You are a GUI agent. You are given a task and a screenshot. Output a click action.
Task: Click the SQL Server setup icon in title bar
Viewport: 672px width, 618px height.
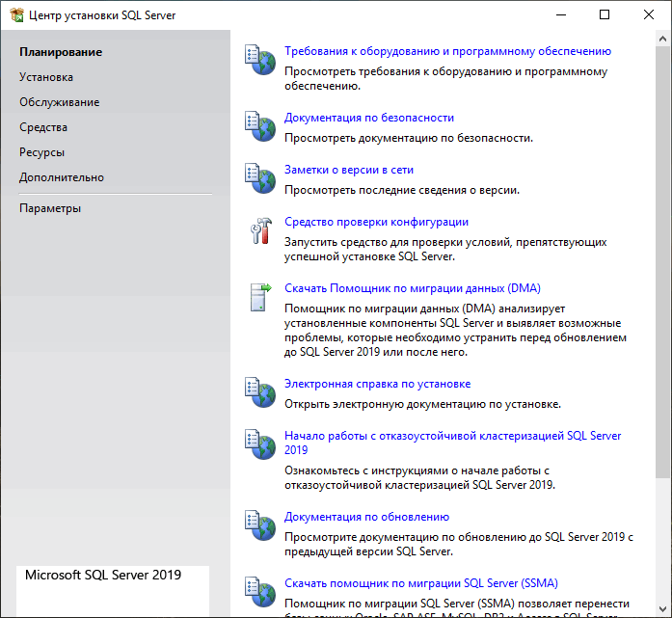[x=15, y=15]
